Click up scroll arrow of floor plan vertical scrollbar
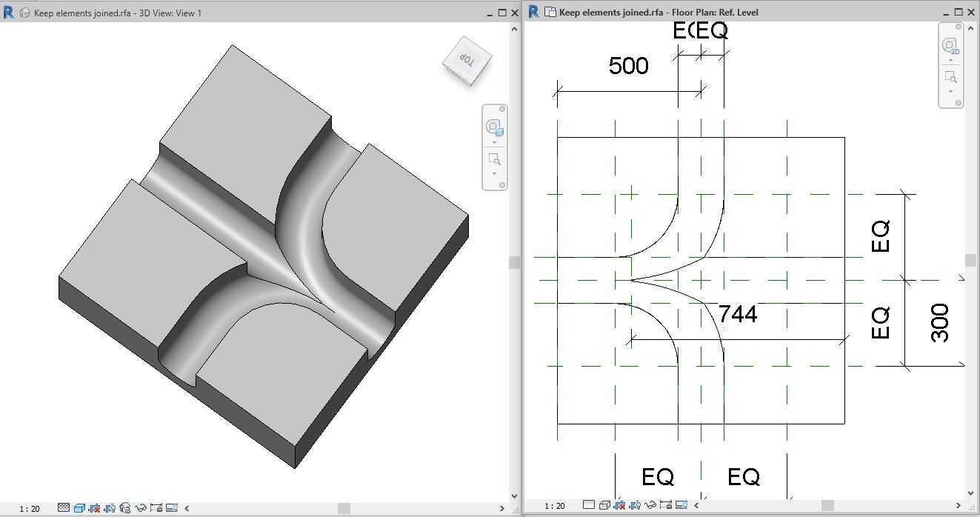This screenshot has width=980, height=517. coord(971,28)
